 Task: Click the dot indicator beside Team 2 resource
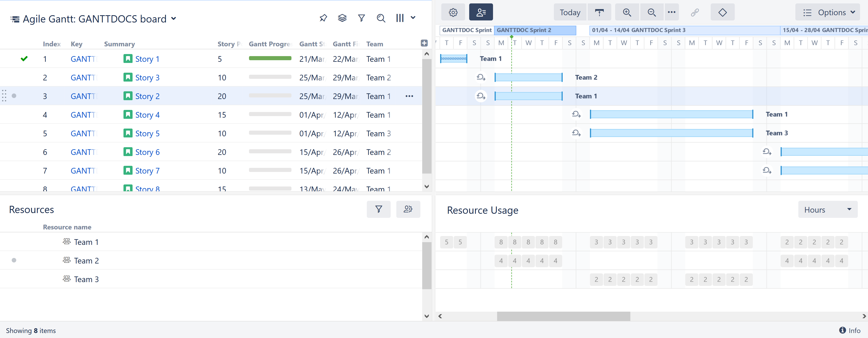tap(14, 260)
